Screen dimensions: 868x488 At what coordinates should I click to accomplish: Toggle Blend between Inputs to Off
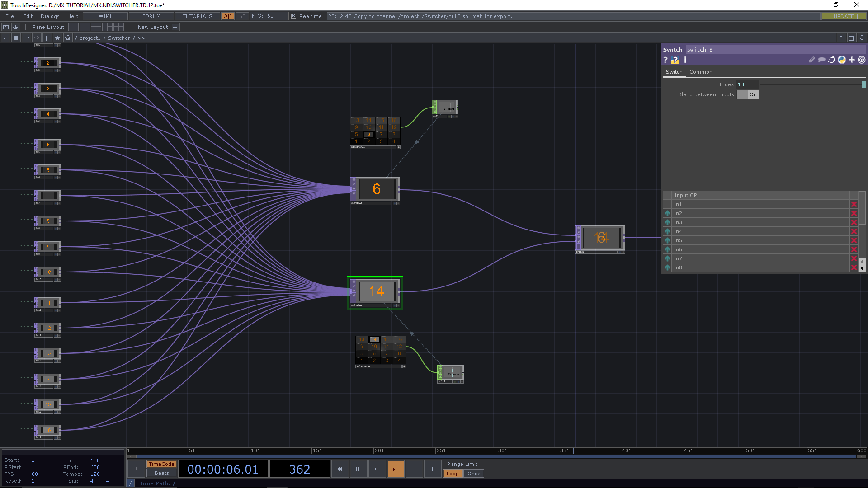pyautogui.click(x=747, y=94)
